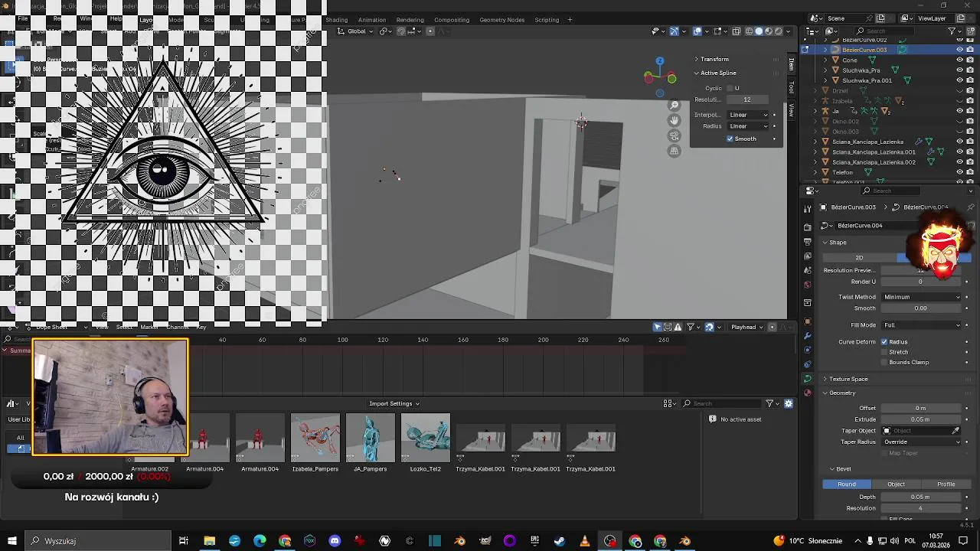
Task: Pick Taper Object with eyedropper icon
Action: click(x=955, y=431)
